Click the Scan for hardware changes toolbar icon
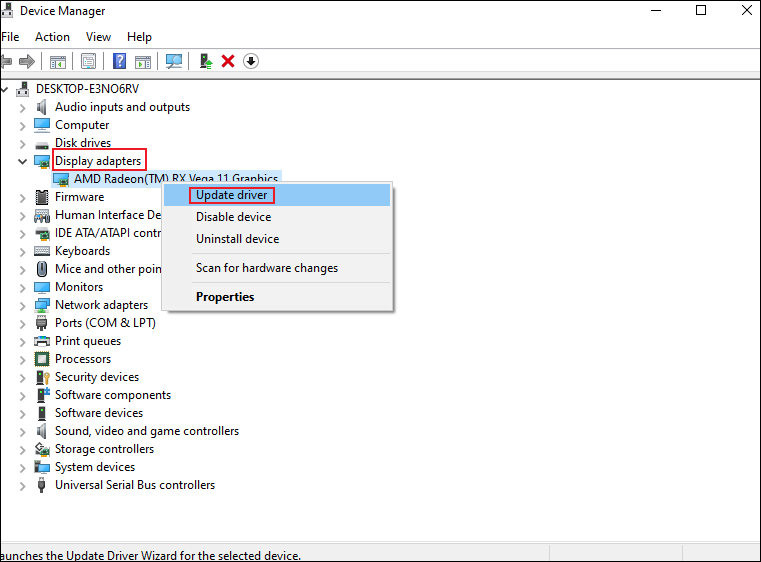The width and height of the screenshot is (761, 562). 174,61
